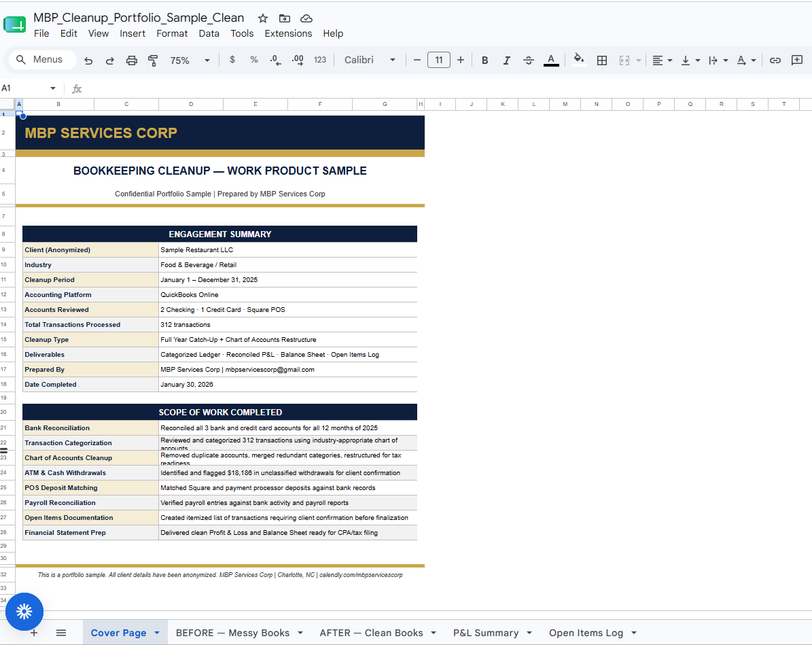Open the zoom 75% dropdown
The width and height of the screenshot is (812, 645).
(190, 60)
